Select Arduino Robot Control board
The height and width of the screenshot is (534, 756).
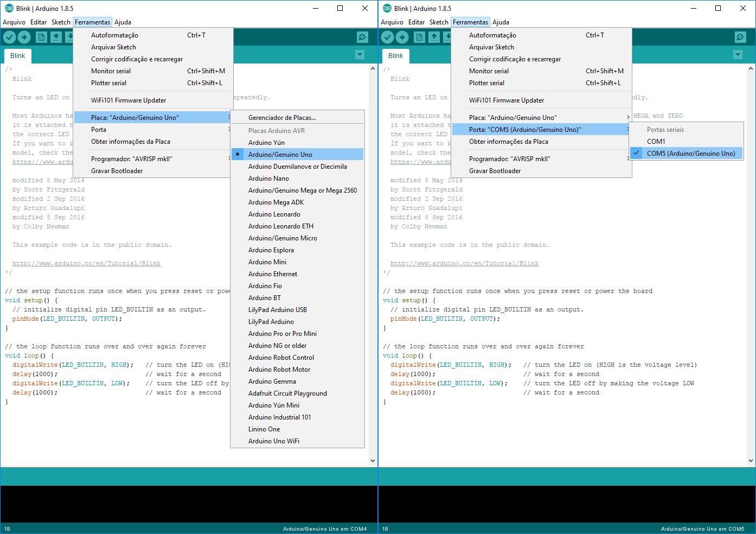[x=297, y=358]
